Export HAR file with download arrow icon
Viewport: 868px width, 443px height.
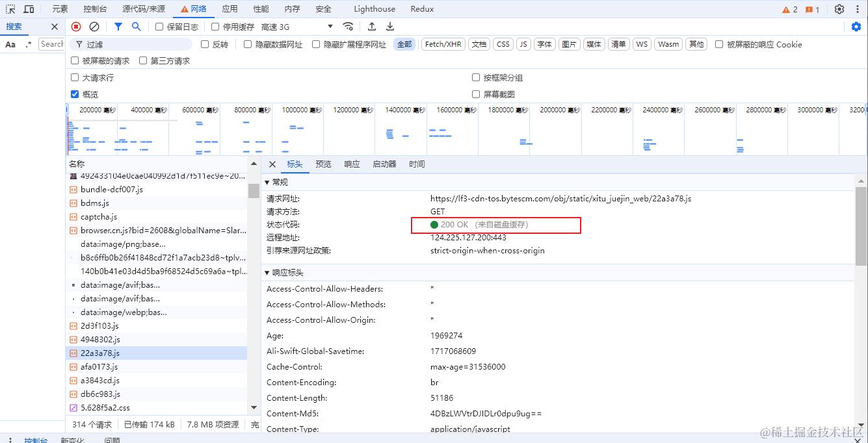pos(390,27)
